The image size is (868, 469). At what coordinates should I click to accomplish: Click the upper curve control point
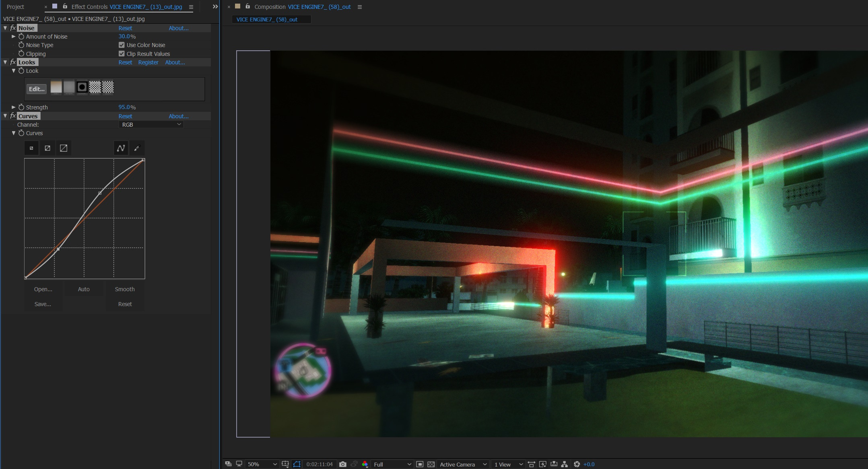100,193
